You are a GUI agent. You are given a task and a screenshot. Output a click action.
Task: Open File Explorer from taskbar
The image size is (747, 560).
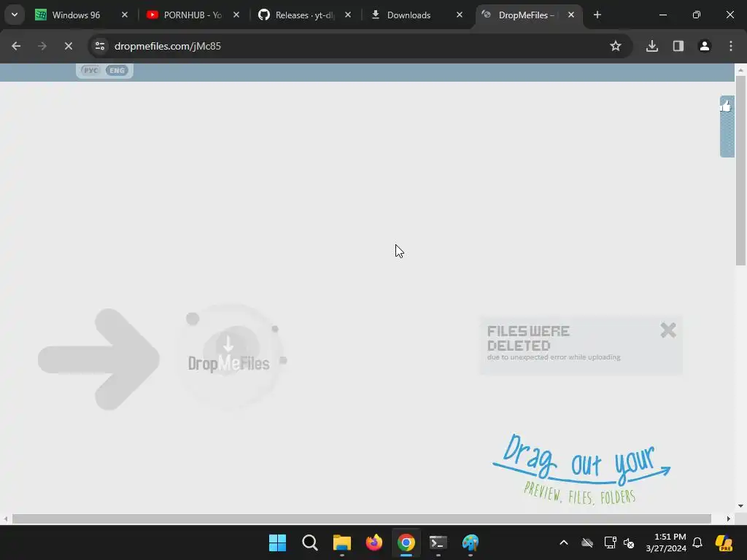341,542
